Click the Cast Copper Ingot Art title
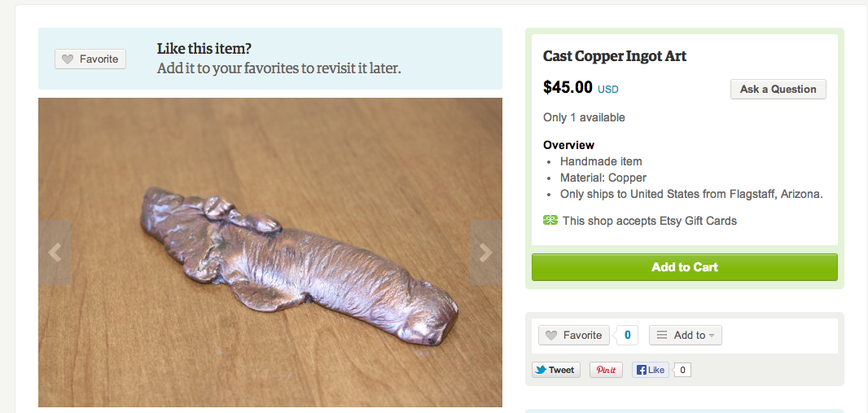The height and width of the screenshot is (413, 868). pos(615,56)
